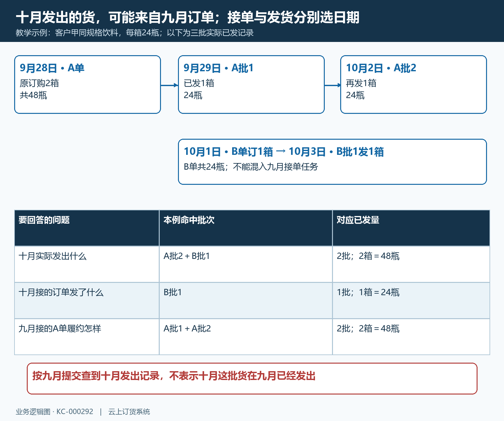Click 'B单共24瓶；不能混入九月接单任务' text
Viewport: 504px width, 421px height.
(251, 167)
